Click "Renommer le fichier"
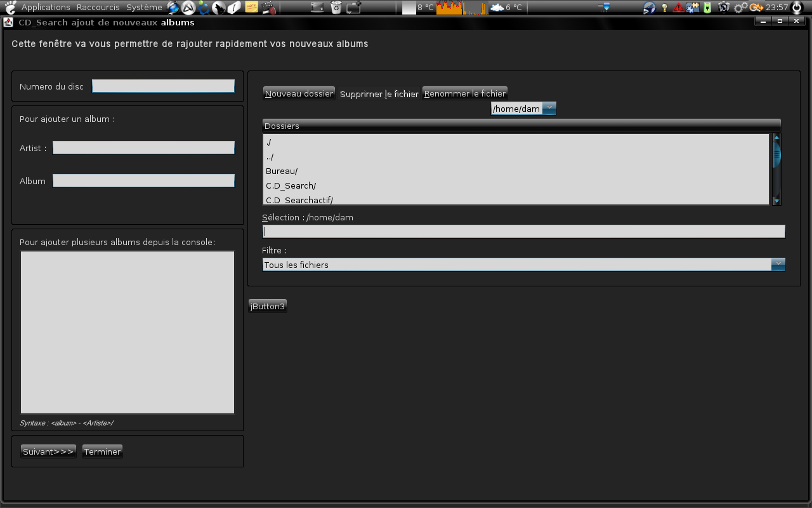Screen dimensions: 812x508 coord(465,93)
